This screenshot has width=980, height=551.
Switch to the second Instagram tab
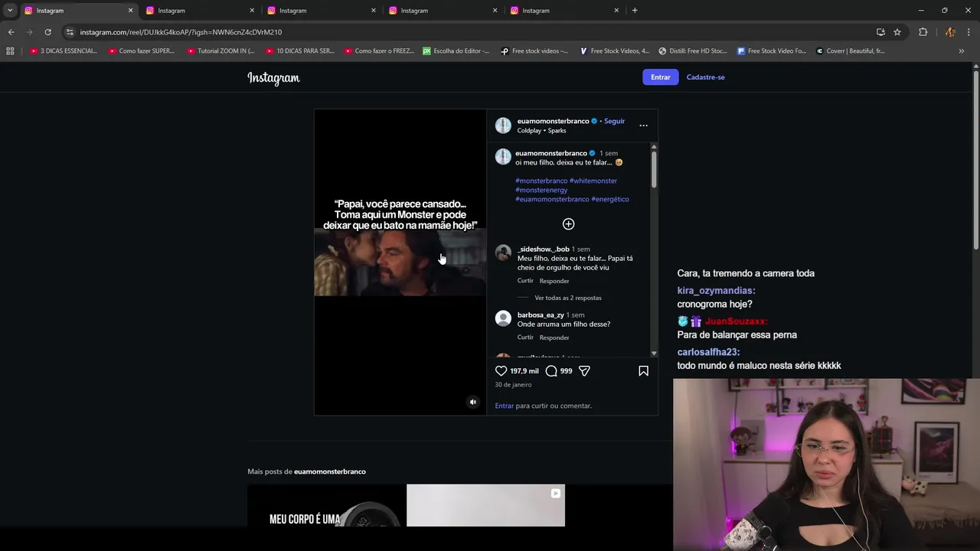pyautogui.click(x=201, y=11)
